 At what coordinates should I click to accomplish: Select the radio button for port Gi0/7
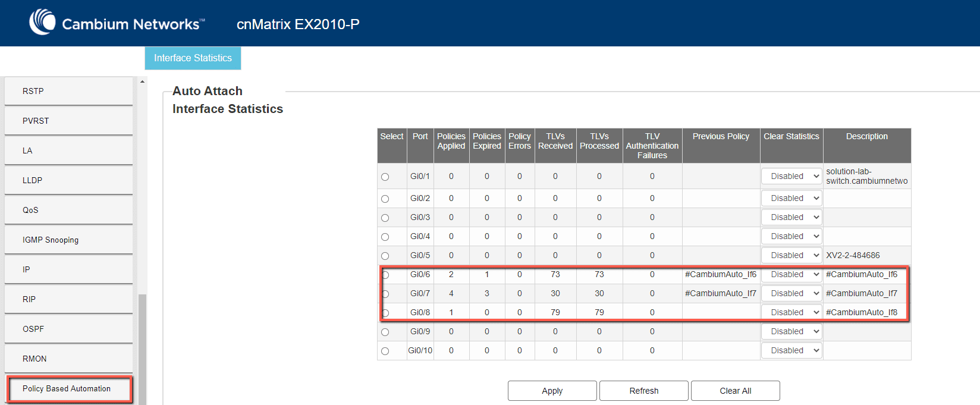pyautogui.click(x=385, y=294)
